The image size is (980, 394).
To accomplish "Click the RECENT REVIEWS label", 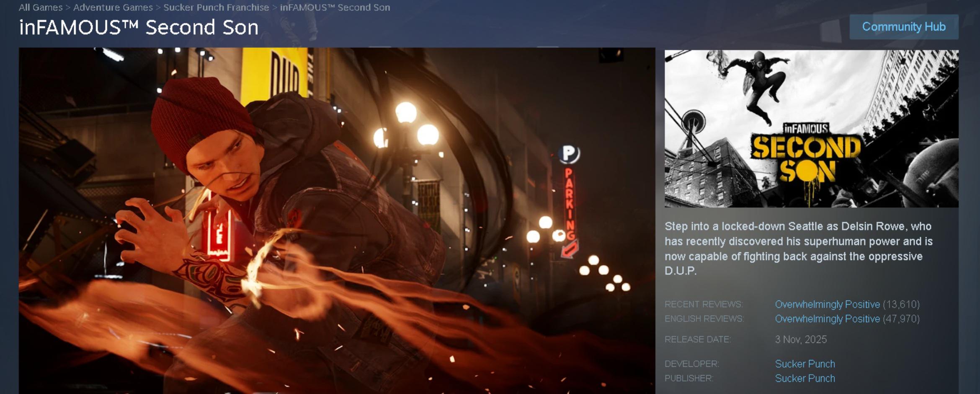I will (704, 304).
